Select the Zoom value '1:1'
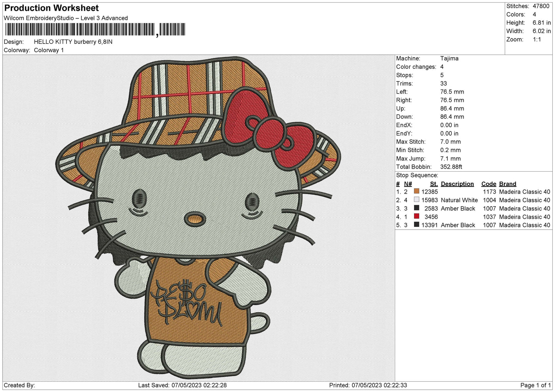 pyautogui.click(x=537, y=40)
